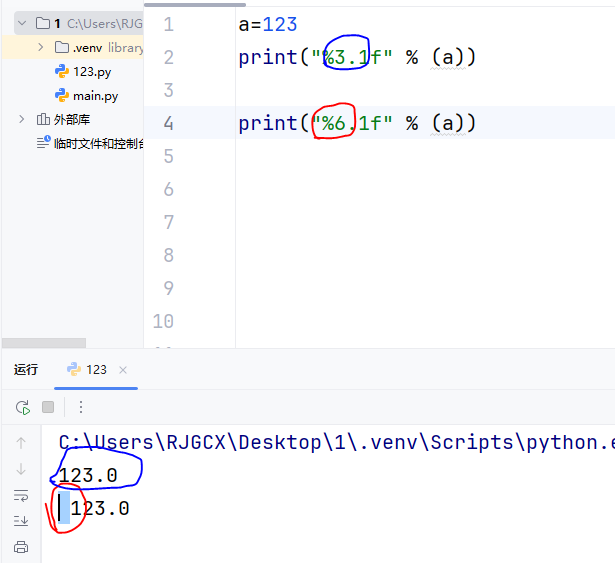Toggle scroll to end of console
Screen dimensions: 615x563
click(x=21, y=521)
